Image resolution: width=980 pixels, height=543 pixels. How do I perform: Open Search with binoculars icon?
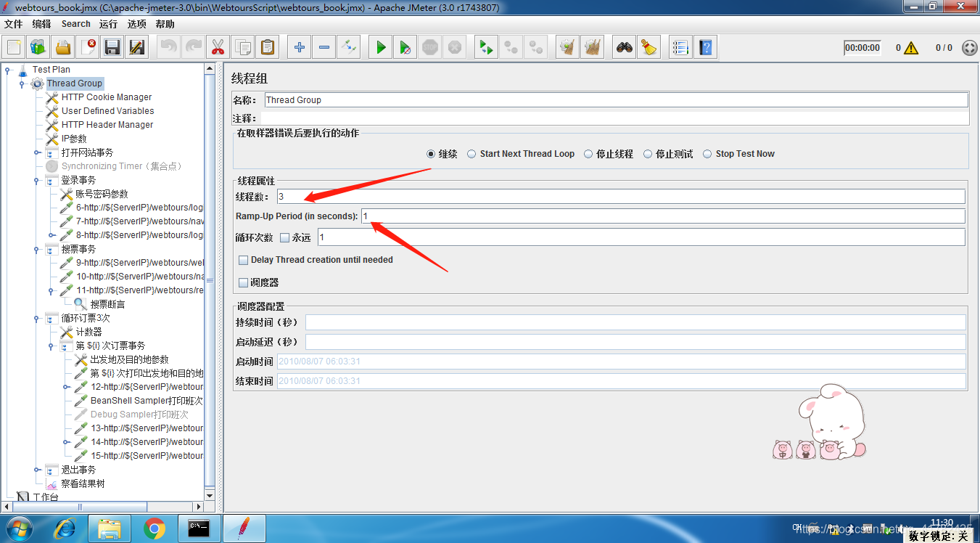coord(625,48)
